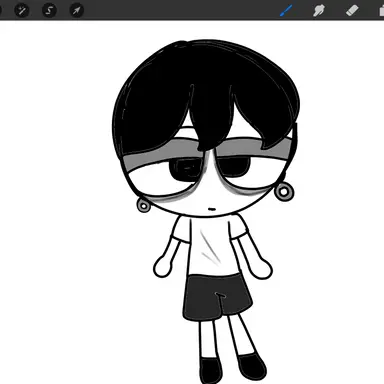This screenshot has height=384, width=384.
Task: Select the Transform arrow tool
Action: coord(76,10)
